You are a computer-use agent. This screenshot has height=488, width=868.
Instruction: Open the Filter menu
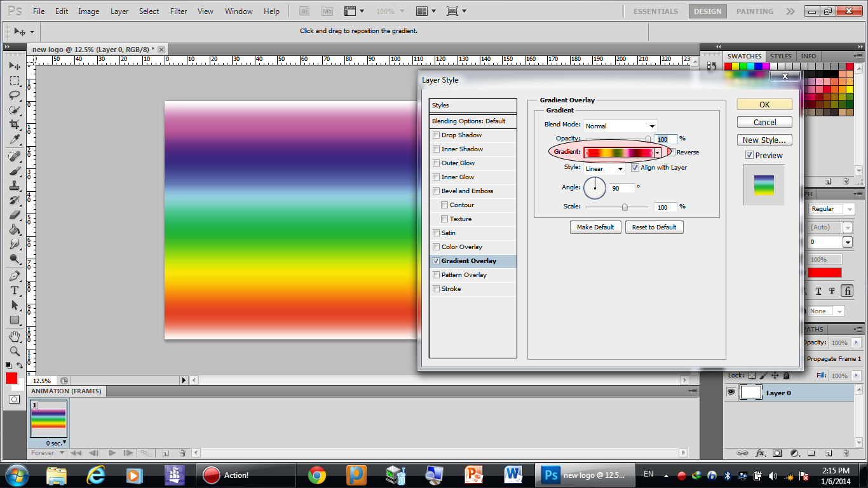179,11
